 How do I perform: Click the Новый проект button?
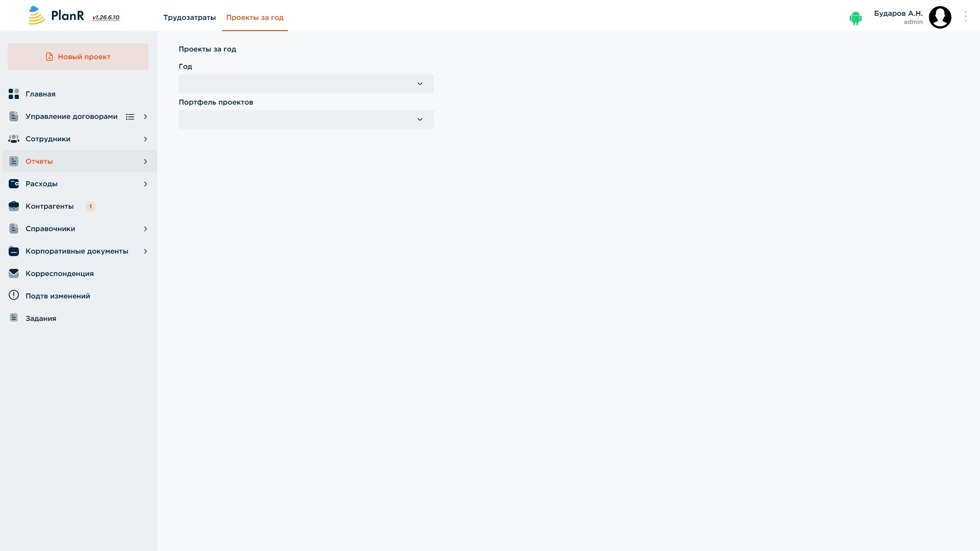click(x=78, y=57)
